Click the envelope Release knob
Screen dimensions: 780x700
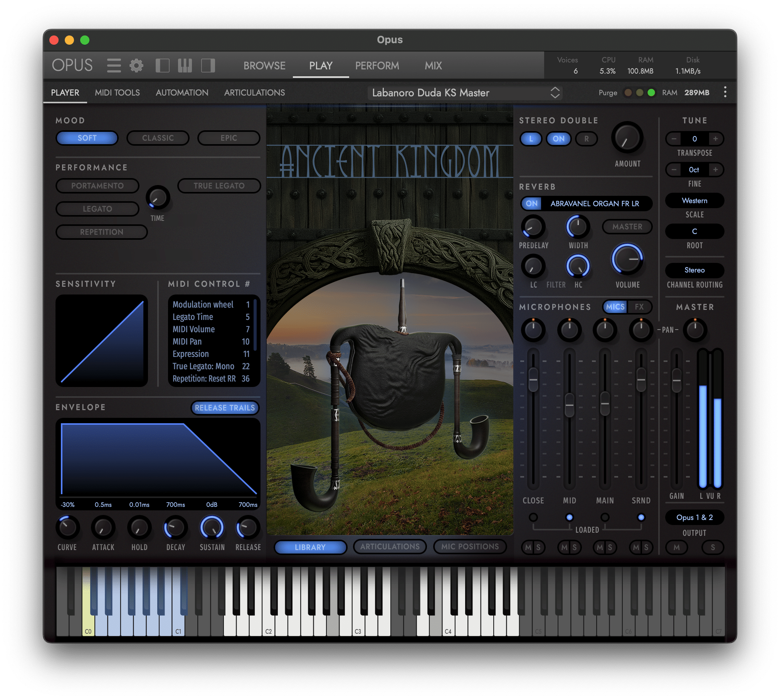(x=248, y=527)
